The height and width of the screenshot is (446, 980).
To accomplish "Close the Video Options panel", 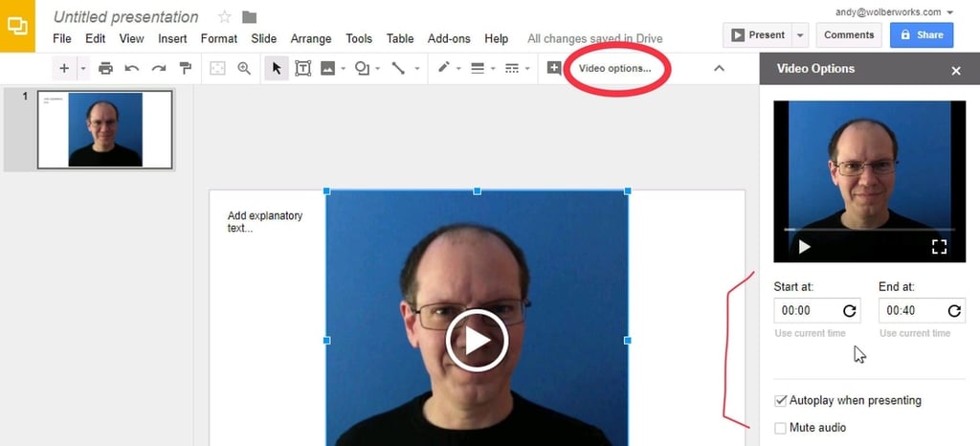I will [x=956, y=71].
